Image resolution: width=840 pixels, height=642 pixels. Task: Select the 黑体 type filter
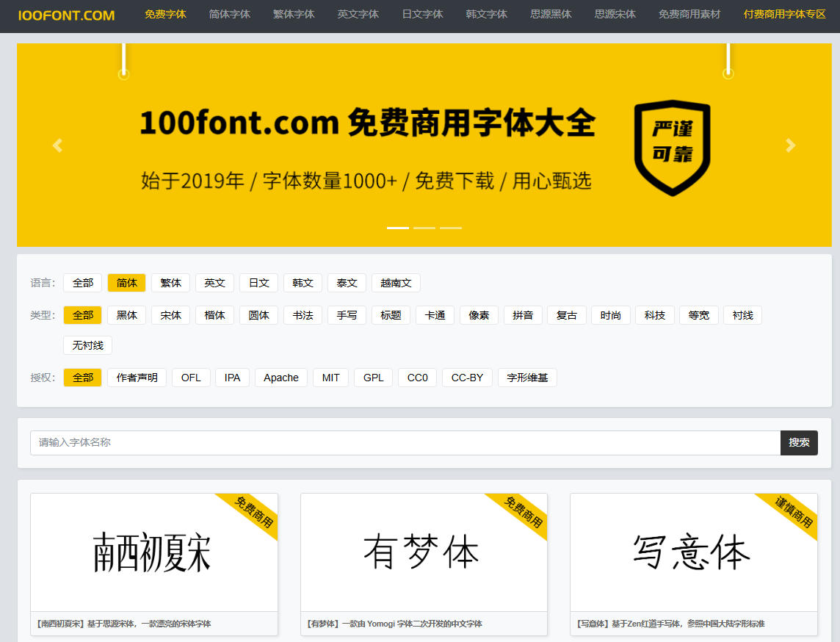pyautogui.click(x=126, y=315)
